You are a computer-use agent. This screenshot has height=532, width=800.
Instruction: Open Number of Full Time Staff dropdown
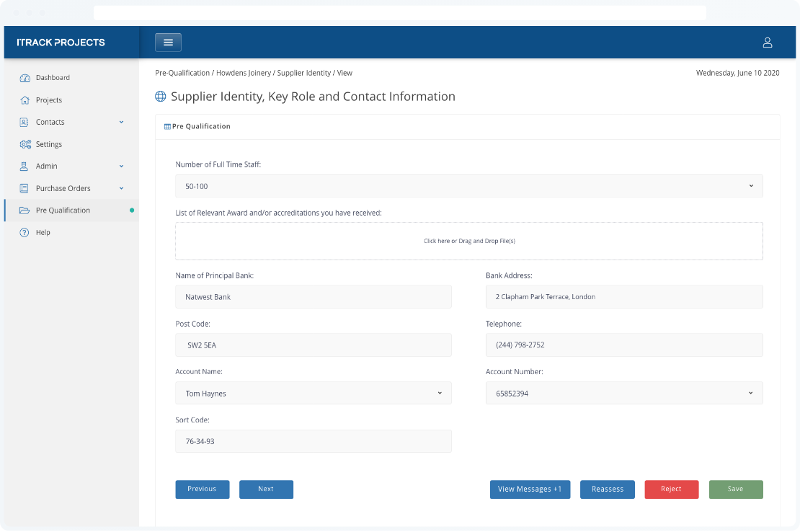coord(468,186)
